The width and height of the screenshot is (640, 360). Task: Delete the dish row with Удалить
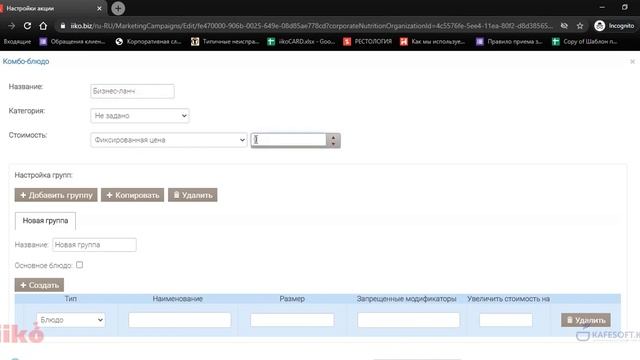586,320
